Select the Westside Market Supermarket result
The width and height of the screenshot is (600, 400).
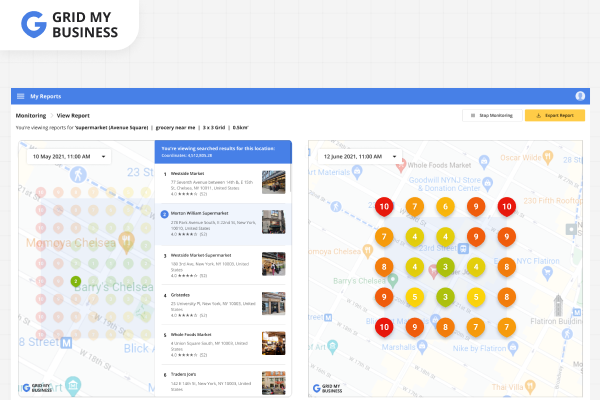pos(223,265)
